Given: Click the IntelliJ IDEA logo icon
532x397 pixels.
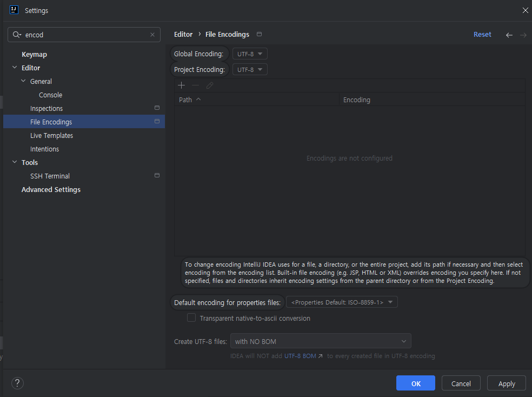Looking at the screenshot, I should (x=14, y=10).
